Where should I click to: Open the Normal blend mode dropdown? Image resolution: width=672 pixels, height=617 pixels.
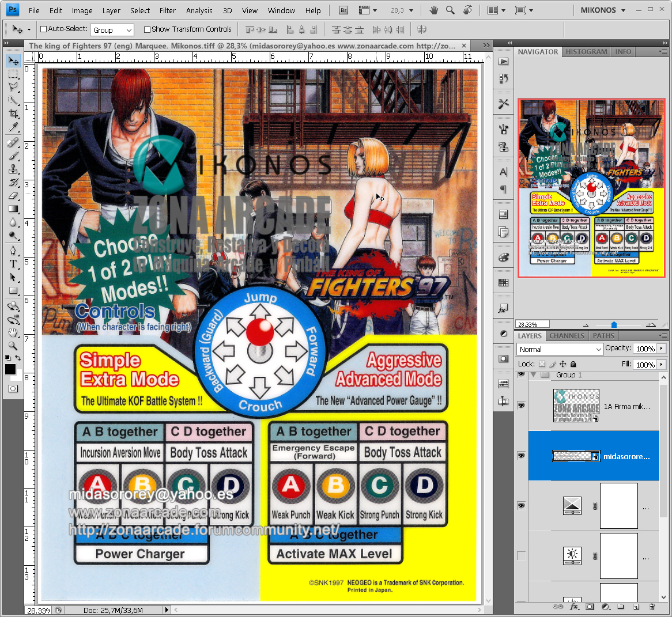pos(560,349)
